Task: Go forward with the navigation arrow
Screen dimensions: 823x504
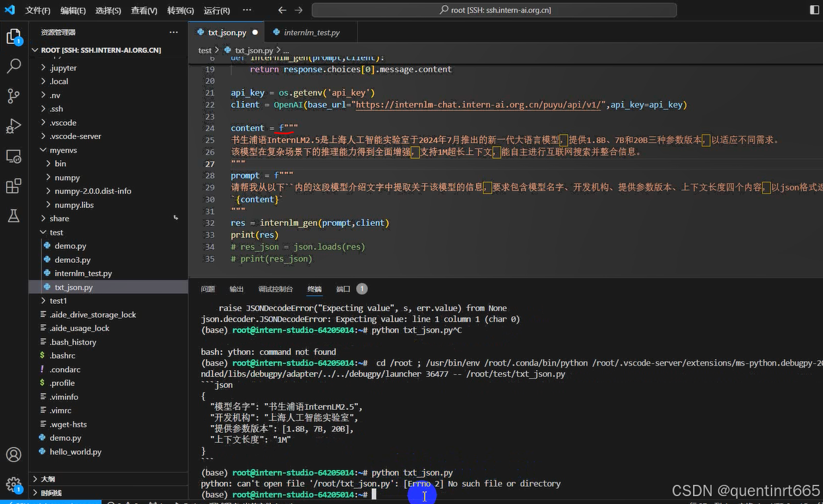Action: coord(299,10)
